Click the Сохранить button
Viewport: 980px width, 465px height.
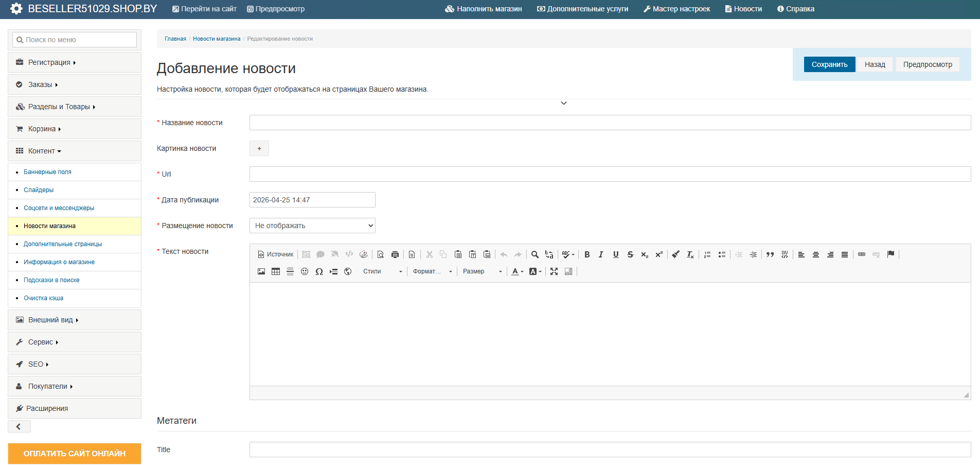pos(829,64)
